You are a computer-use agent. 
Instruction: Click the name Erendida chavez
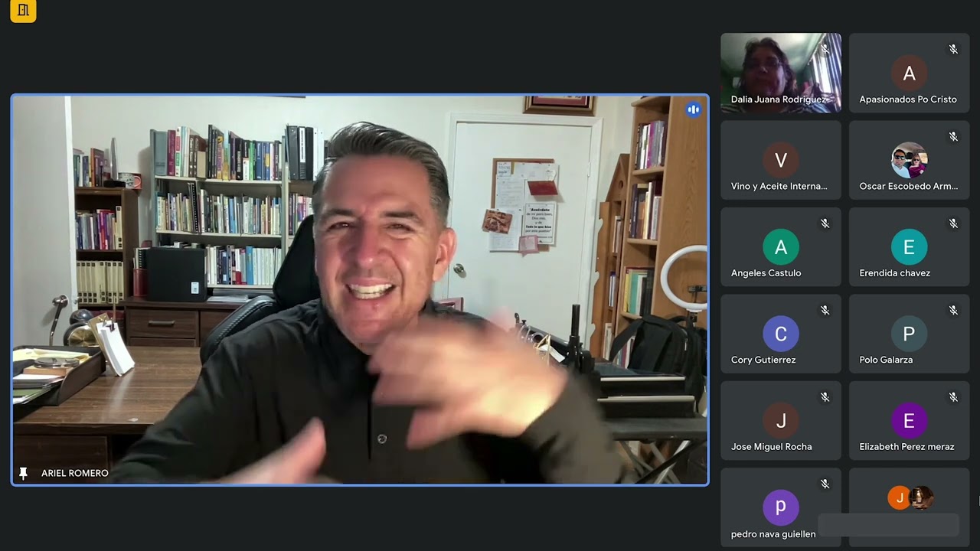coord(895,273)
